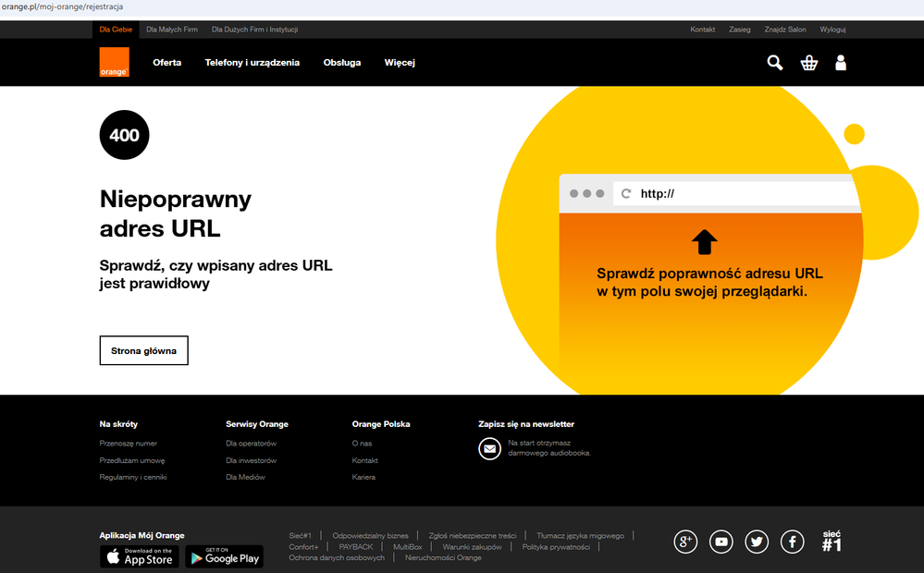Open the Google Plus social icon
The image size is (924, 573).
coord(686,542)
